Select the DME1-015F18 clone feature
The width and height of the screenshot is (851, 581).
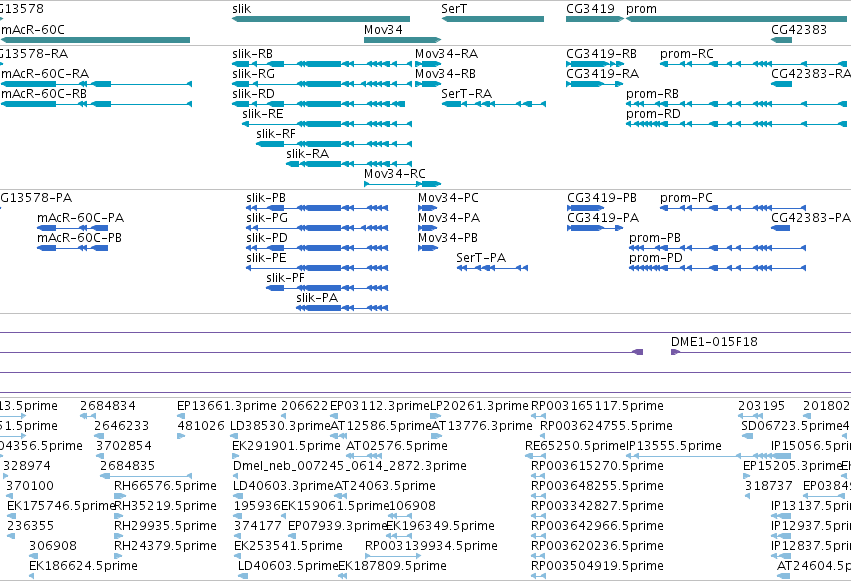(760, 352)
